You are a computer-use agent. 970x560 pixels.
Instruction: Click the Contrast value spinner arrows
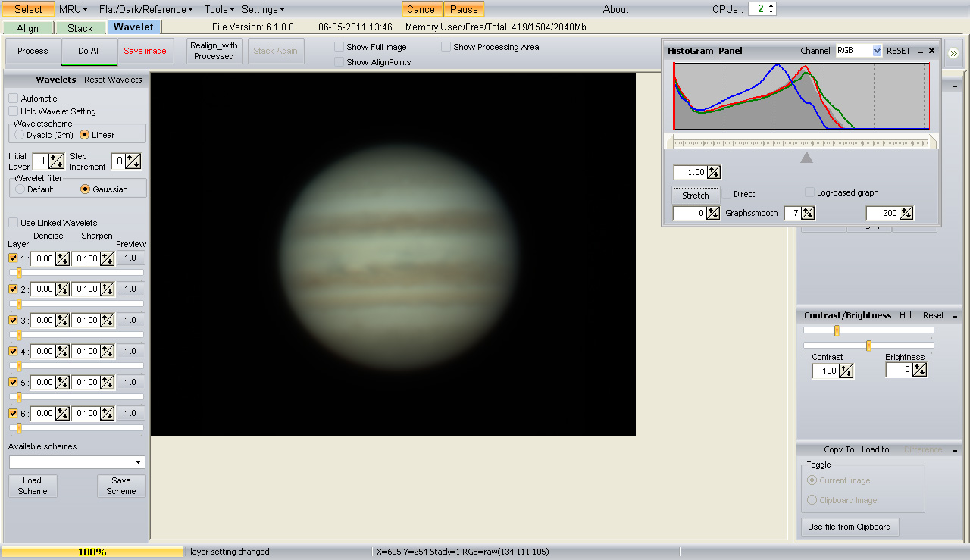(846, 371)
